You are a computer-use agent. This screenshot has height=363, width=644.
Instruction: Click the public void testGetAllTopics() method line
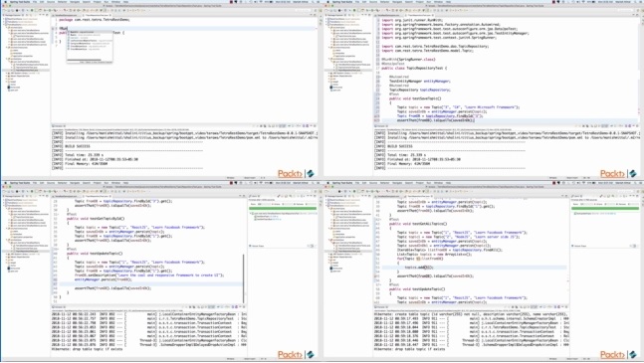point(418,225)
